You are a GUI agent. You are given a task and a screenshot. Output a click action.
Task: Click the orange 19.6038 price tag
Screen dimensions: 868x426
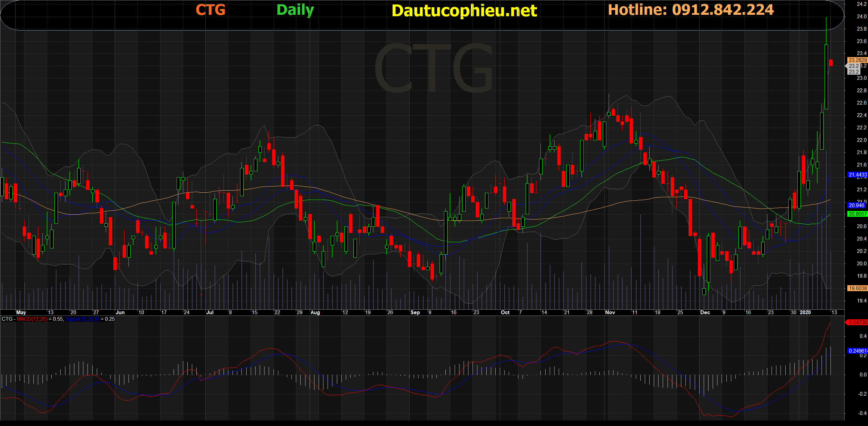(x=857, y=288)
